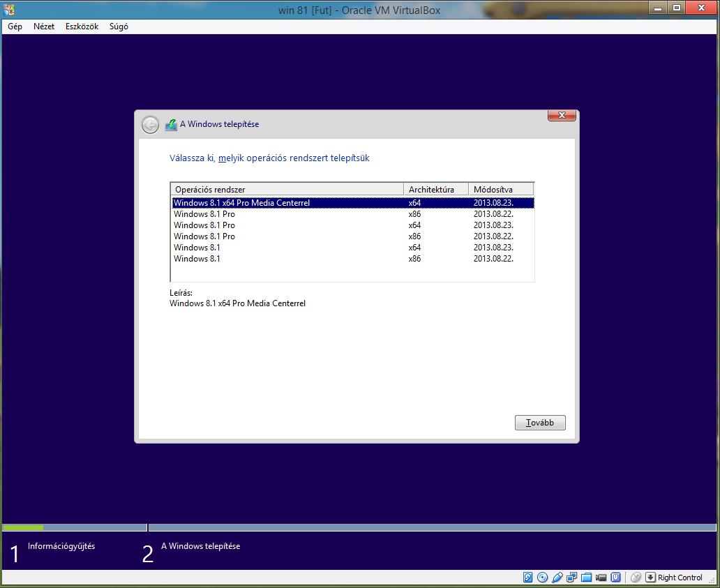Click the optical disc status icon

click(542, 577)
